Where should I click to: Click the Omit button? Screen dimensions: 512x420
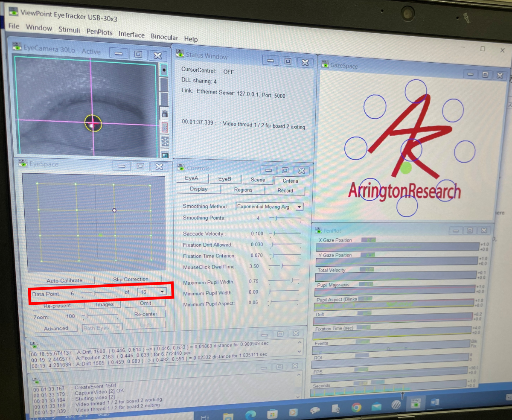145,303
